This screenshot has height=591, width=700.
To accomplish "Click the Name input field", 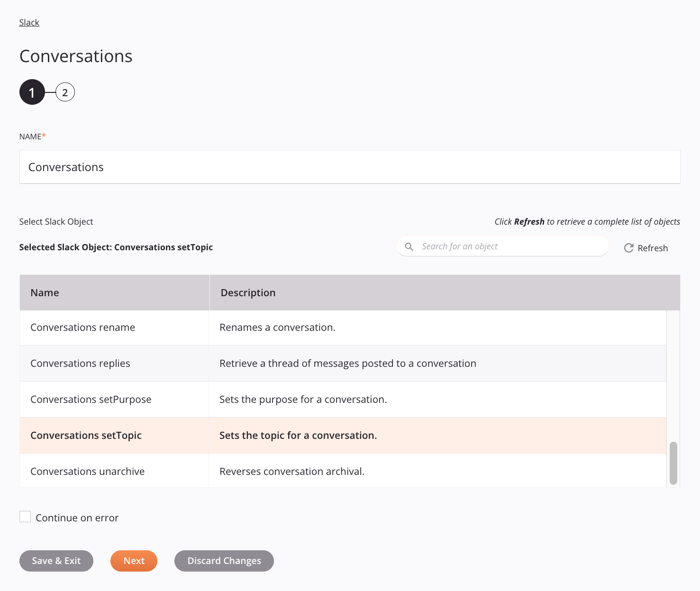I will pyautogui.click(x=350, y=167).
